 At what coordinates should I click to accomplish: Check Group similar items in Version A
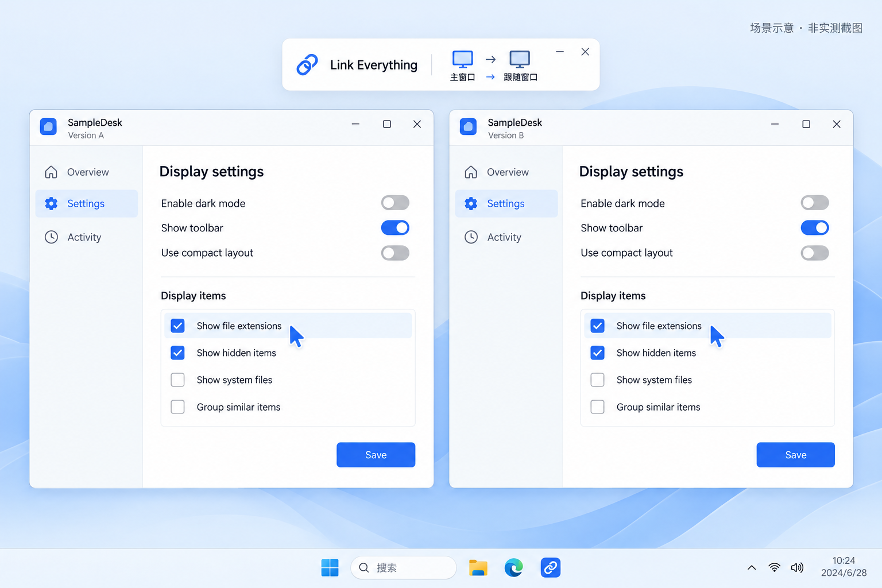tap(178, 407)
